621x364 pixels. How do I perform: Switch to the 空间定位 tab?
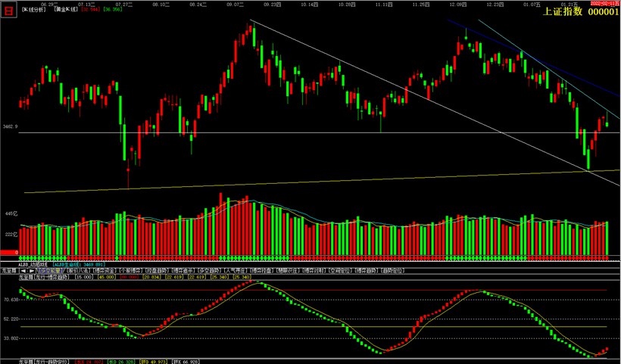click(341, 271)
